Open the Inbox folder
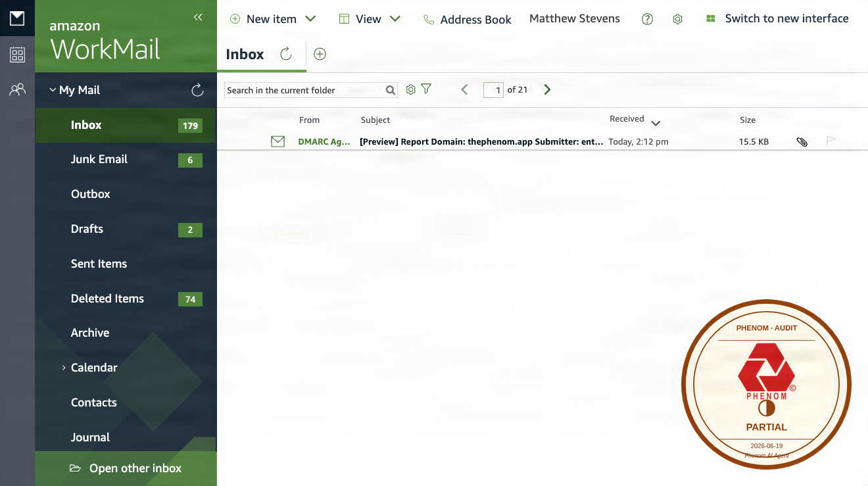Screen dimensions: 868x486 tap(125, 125)
